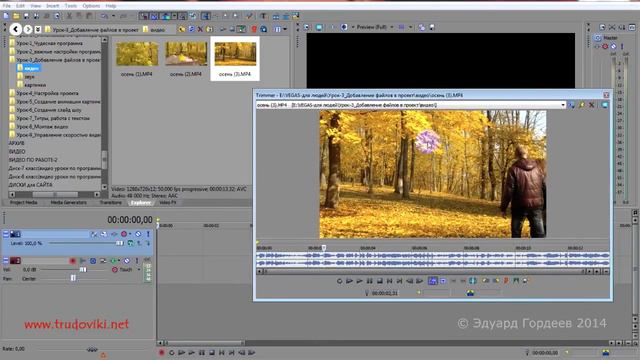
Task: Open Auto Ripple mode dropdown arrow
Action: click(x=174, y=16)
